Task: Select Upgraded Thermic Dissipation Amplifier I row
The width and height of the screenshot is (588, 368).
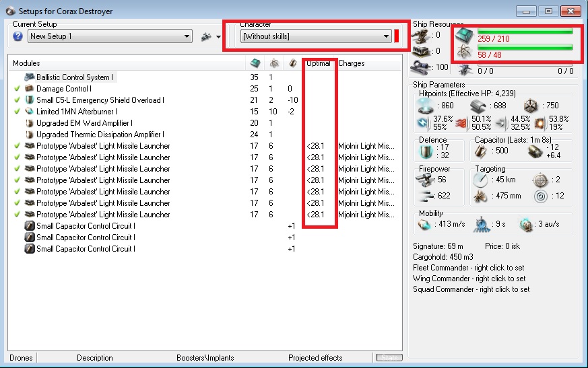Action: tap(205, 134)
